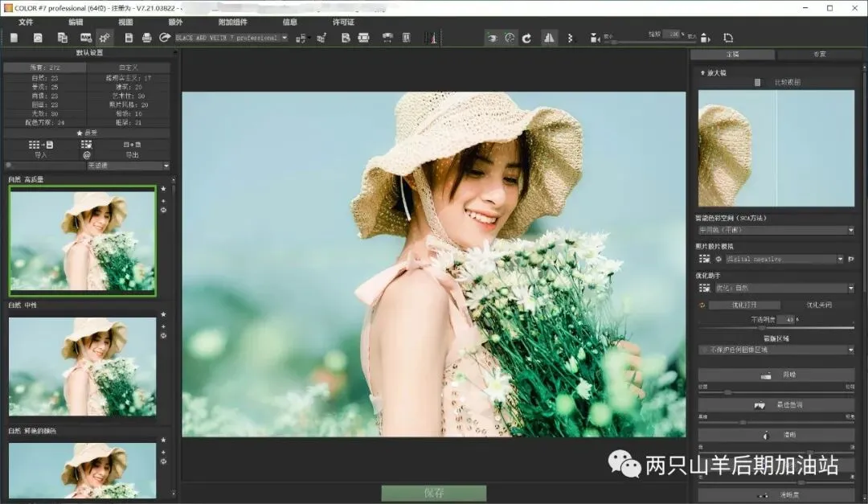The image size is (868, 504).
Task: Click the histogram icon in toolbar
Action: pyautogui.click(x=432, y=38)
